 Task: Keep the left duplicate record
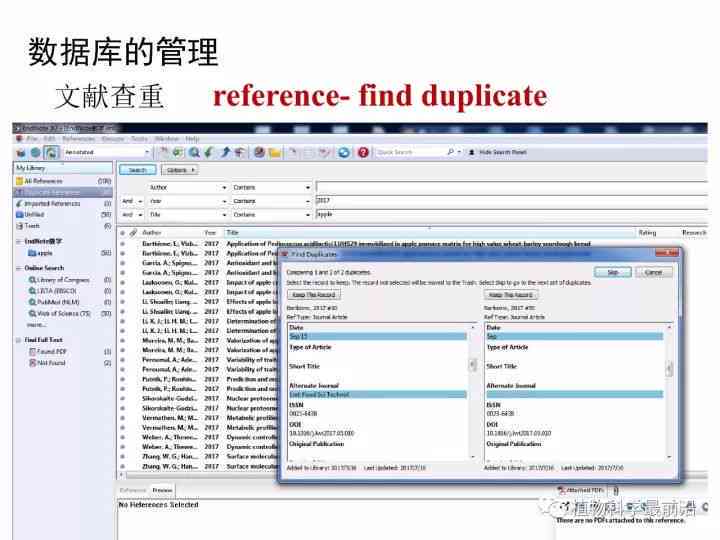(x=314, y=295)
